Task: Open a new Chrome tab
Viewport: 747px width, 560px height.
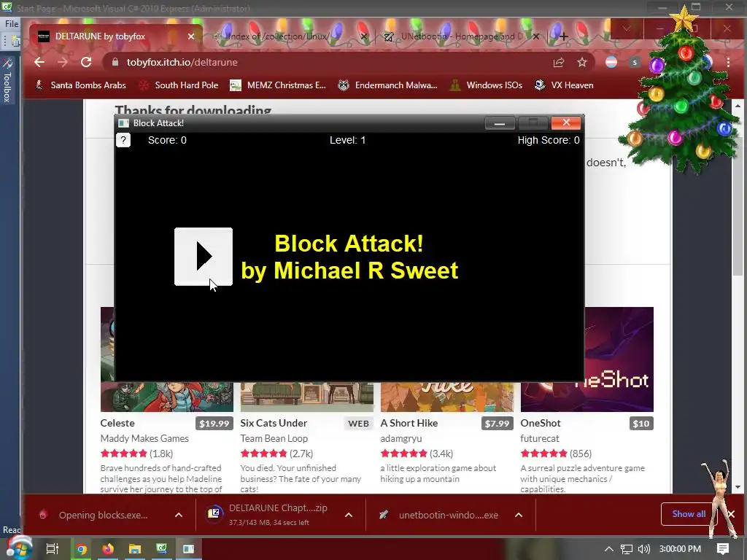Action: (x=563, y=36)
